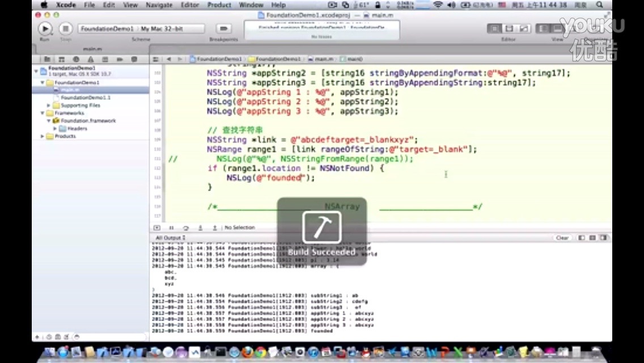Click the main() function in the jump bar
Viewport: 644px width, 363px height.
pos(351,59)
